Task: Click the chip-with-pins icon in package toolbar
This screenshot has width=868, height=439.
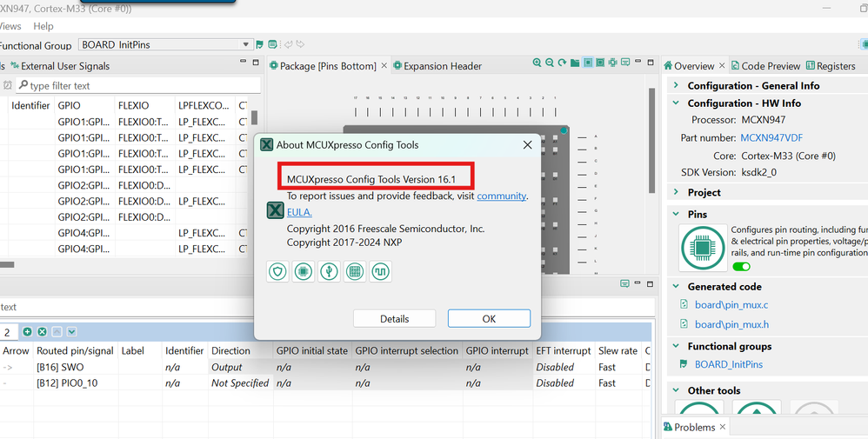Action: [x=612, y=63]
